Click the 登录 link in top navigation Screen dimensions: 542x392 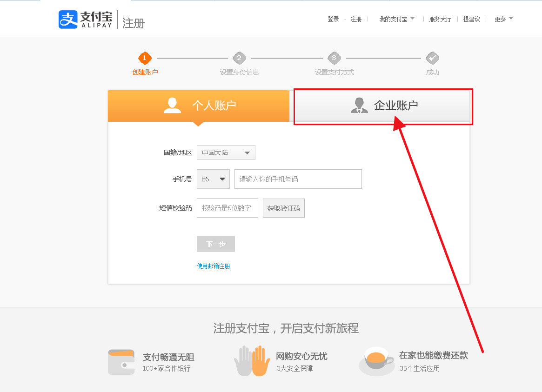click(x=333, y=19)
